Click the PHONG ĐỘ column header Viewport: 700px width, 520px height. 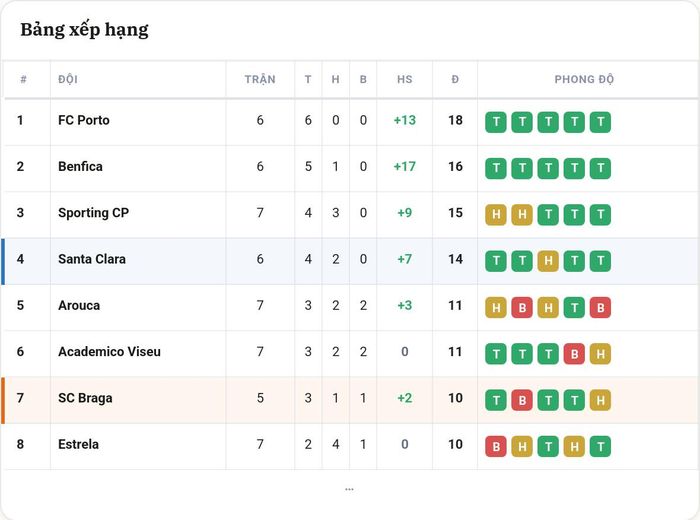(584, 79)
